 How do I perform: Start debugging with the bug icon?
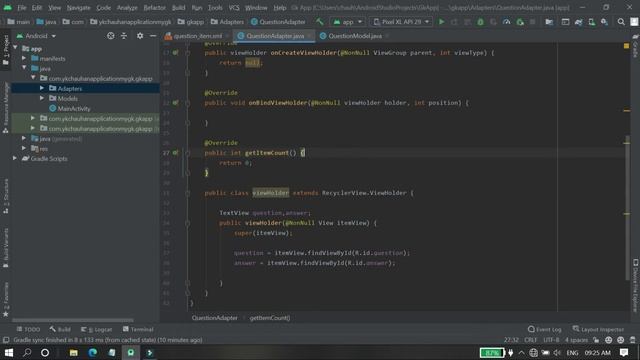pos(480,22)
